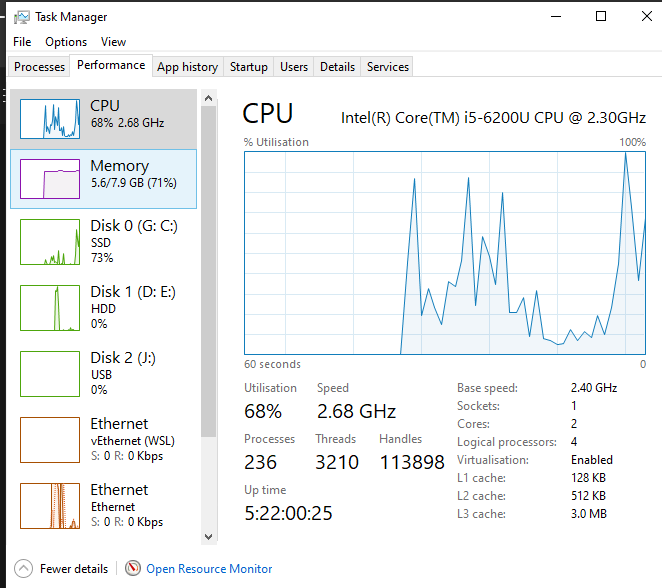Click the 60 seconds axis label
The height and width of the screenshot is (588, 662).
(272, 364)
